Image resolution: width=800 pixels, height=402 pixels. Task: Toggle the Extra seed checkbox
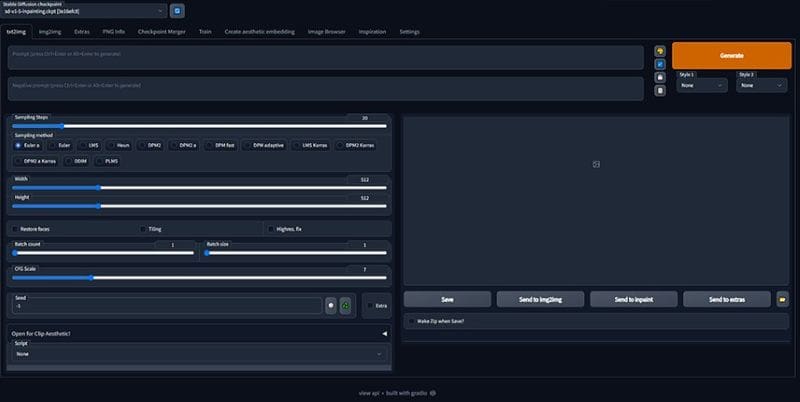(370, 306)
